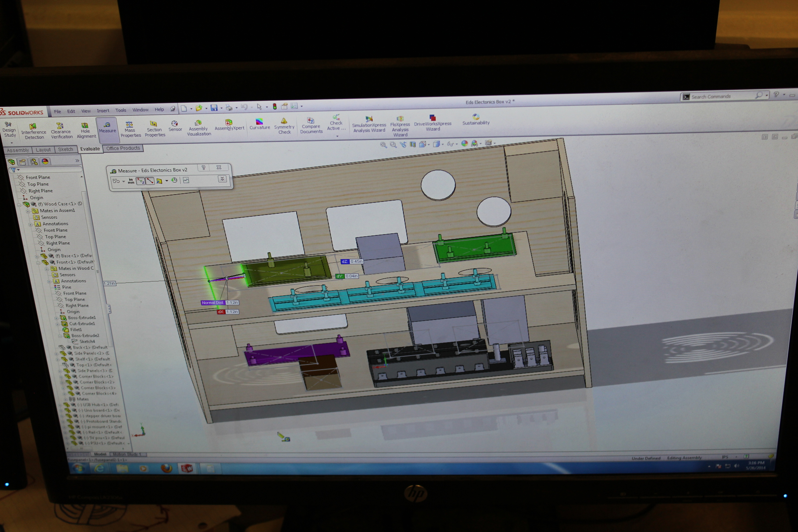This screenshot has width=798, height=532.
Task: Launch AssemblyXpert
Action: [230, 124]
